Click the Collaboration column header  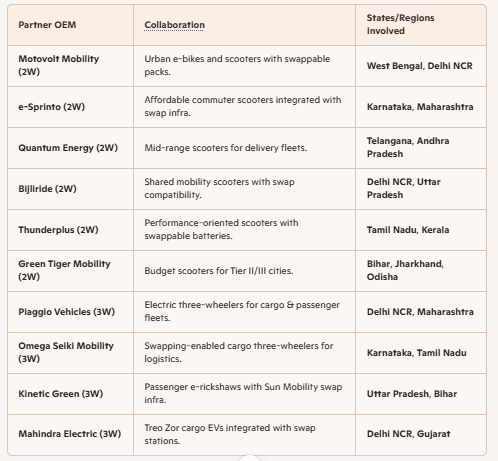[x=174, y=25]
